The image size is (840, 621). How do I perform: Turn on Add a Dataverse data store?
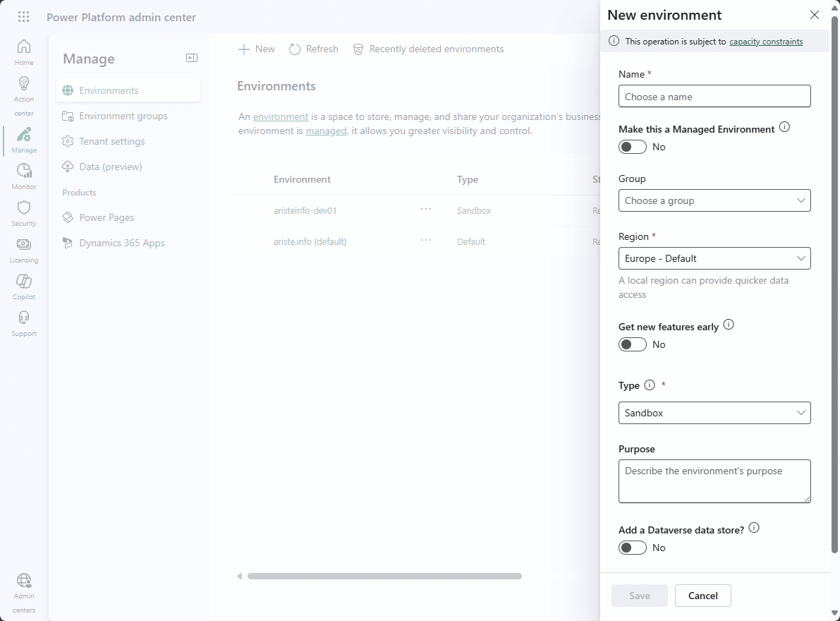(x=632, y=548)
